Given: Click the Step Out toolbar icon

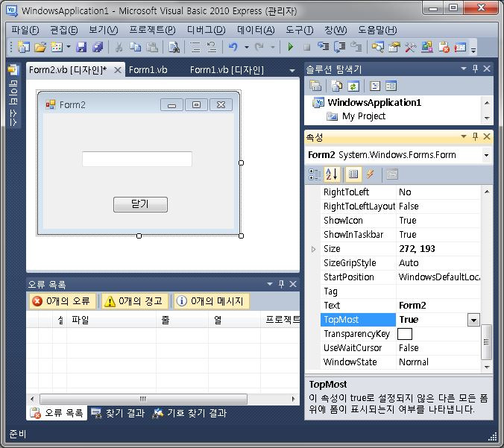Looking at the screenshot, I should pyautogui.click(x=356, y=48).
